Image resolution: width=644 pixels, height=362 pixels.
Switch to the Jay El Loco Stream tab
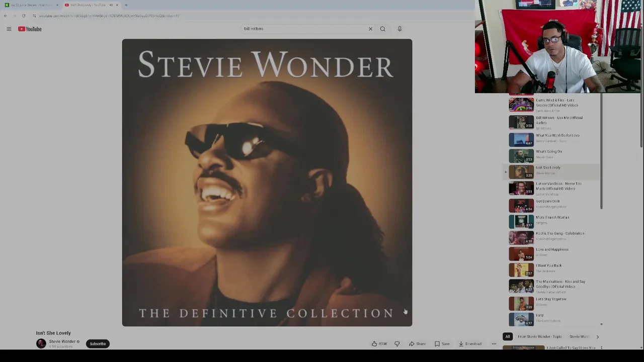(31, 5)
